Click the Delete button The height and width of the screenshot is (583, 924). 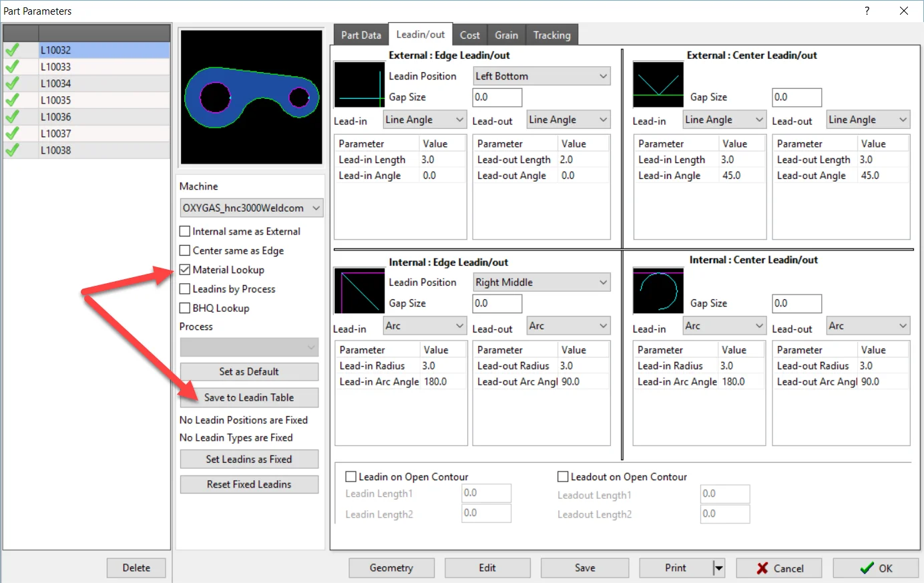coord(136,568)
